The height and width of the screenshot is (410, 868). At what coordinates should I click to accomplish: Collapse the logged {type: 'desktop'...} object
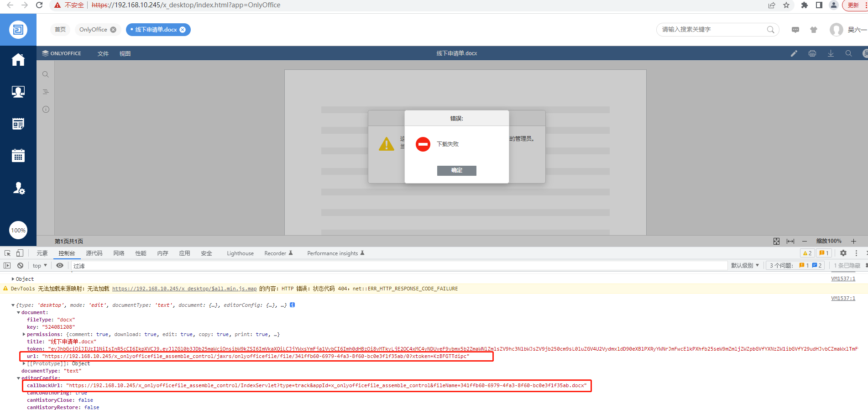coord(13,305)
